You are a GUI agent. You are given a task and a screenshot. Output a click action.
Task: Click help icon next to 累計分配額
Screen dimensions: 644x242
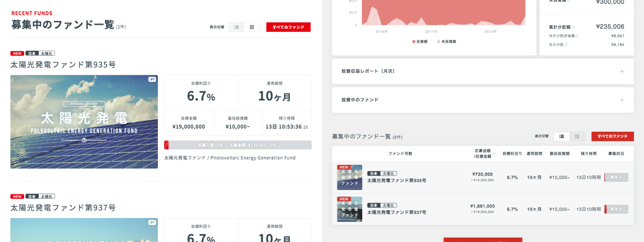coord(573,27)
